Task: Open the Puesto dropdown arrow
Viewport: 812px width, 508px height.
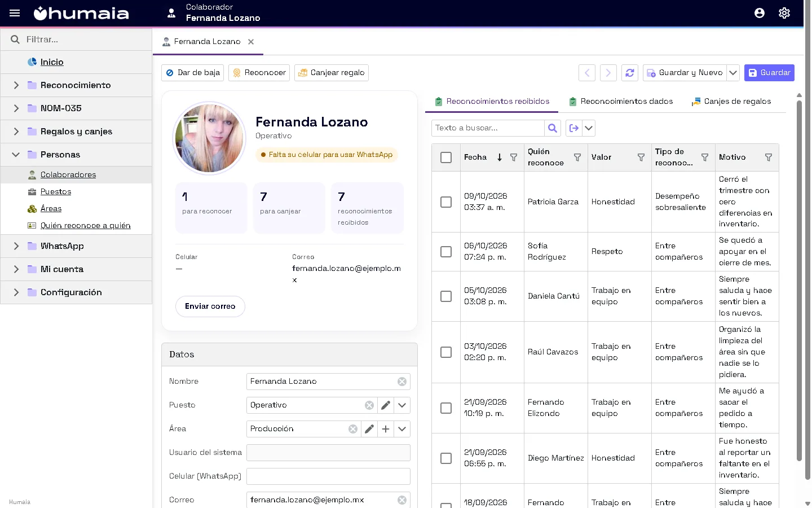Action: [x=402, y=405]
